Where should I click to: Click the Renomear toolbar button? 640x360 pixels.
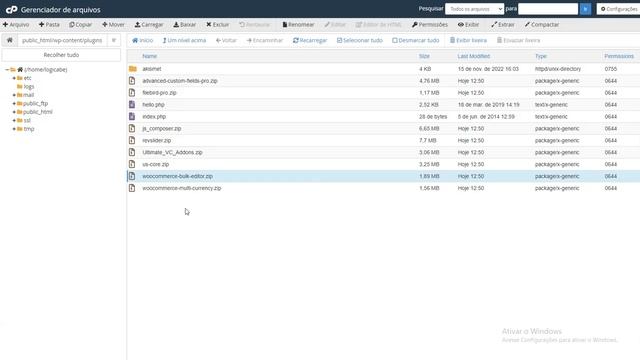(x=298, y=24)
